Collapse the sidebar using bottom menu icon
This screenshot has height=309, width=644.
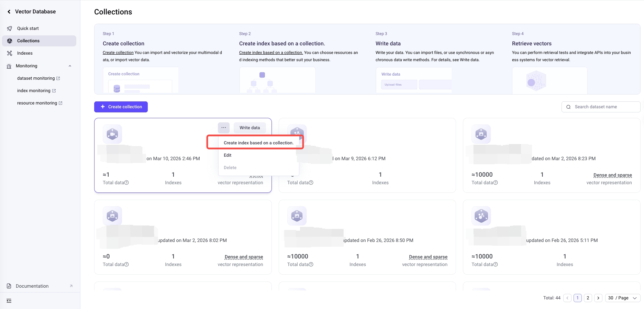tap(9, 301)
